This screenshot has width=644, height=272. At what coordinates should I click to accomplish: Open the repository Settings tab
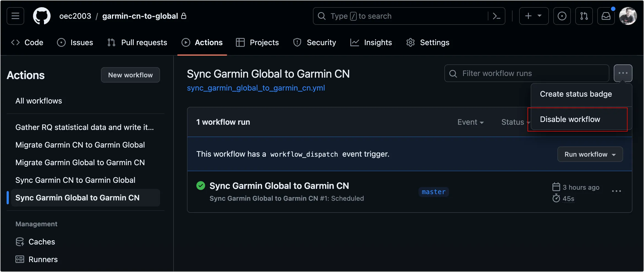[x=428, y=42]
